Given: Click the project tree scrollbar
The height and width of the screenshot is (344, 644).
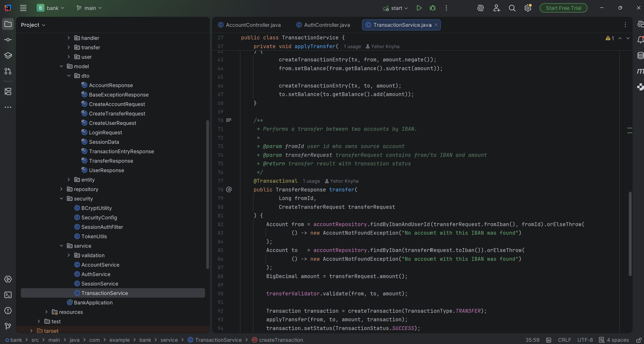Looking at the screenshot, I should [x=207, y=195].
